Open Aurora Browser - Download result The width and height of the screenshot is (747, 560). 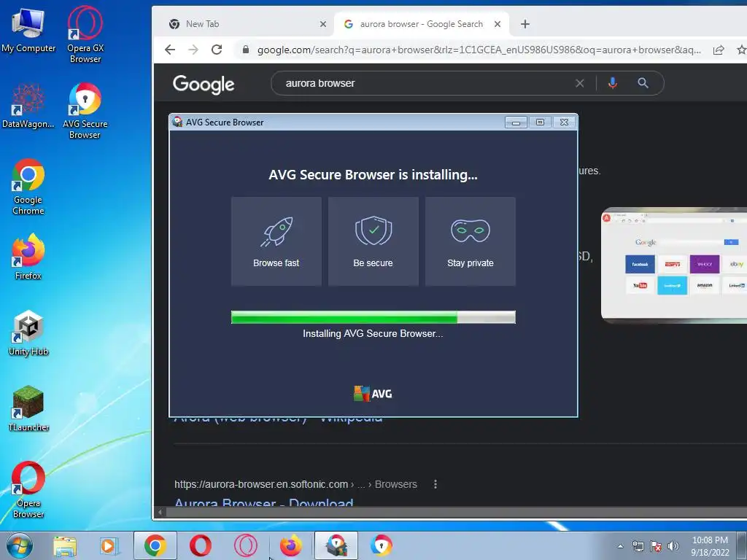coord(264,502)
